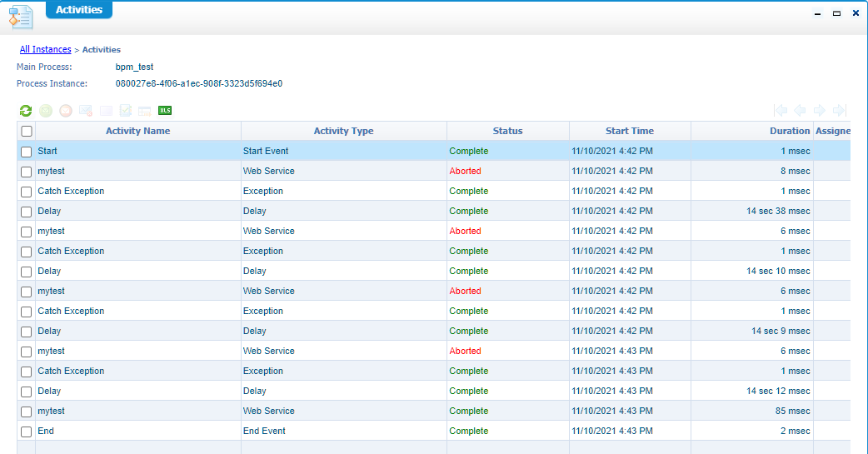Go to the last page arrow

tap(840, 110)
